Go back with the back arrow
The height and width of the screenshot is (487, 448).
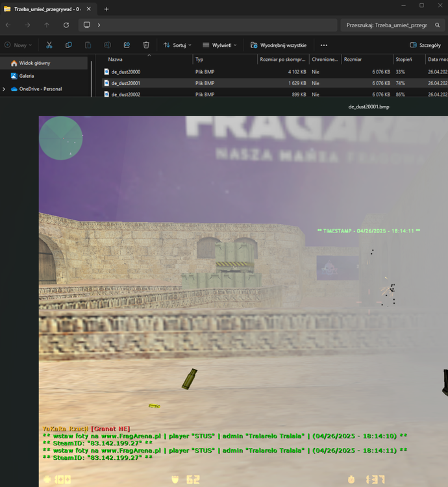point(8,25)
